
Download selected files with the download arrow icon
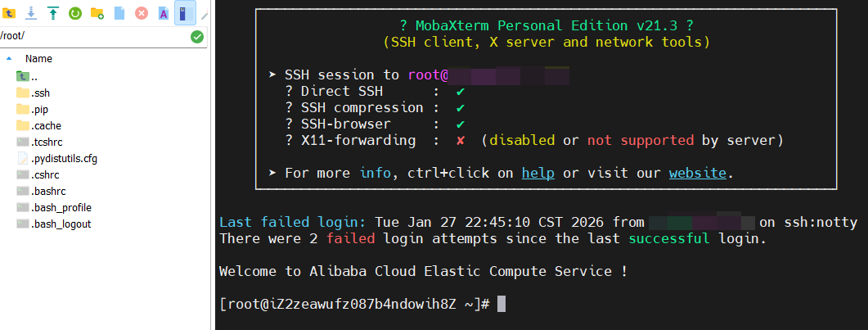(x=30, y=13)
